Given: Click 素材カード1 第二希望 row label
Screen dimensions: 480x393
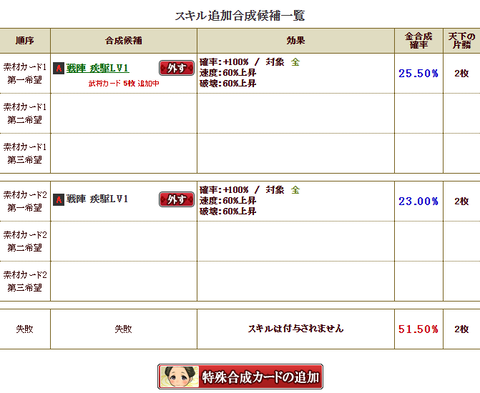Looking at the screenshot, I should tap(25, 113).
